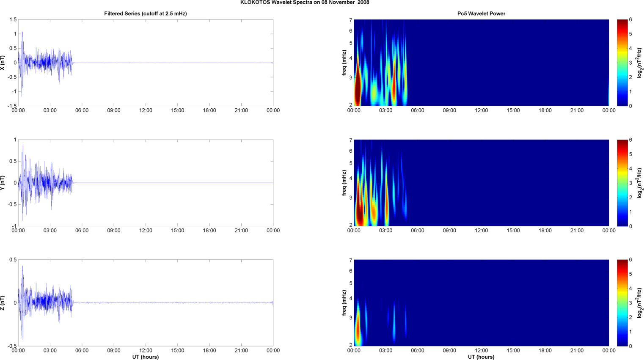The image size is (644, 360).
Task: Click log2(nT²/Hz) label beside top colorbar
Action: point(640,63)
